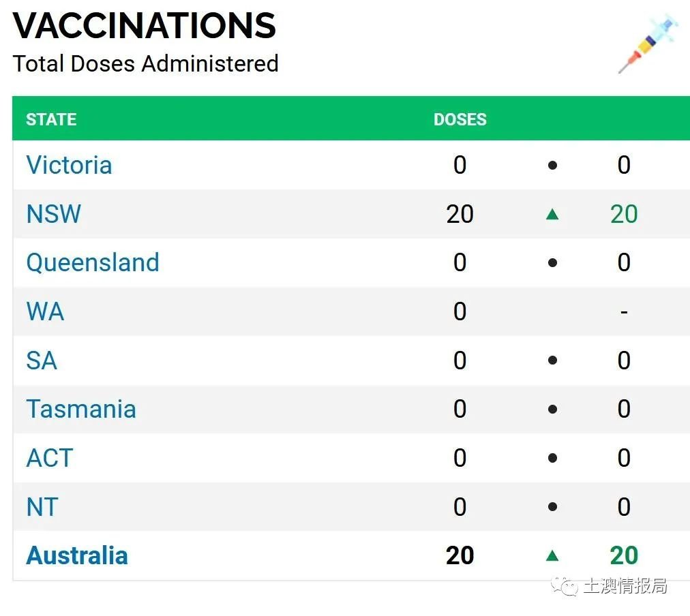The height and width of the screenshot is (616, 690).
Task: Open the Tasmania state link
Action: (x=81, y=410)
